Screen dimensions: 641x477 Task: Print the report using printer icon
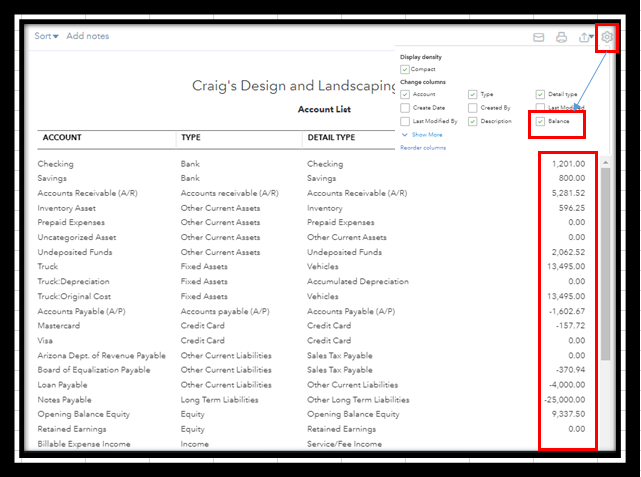[561, 38]
